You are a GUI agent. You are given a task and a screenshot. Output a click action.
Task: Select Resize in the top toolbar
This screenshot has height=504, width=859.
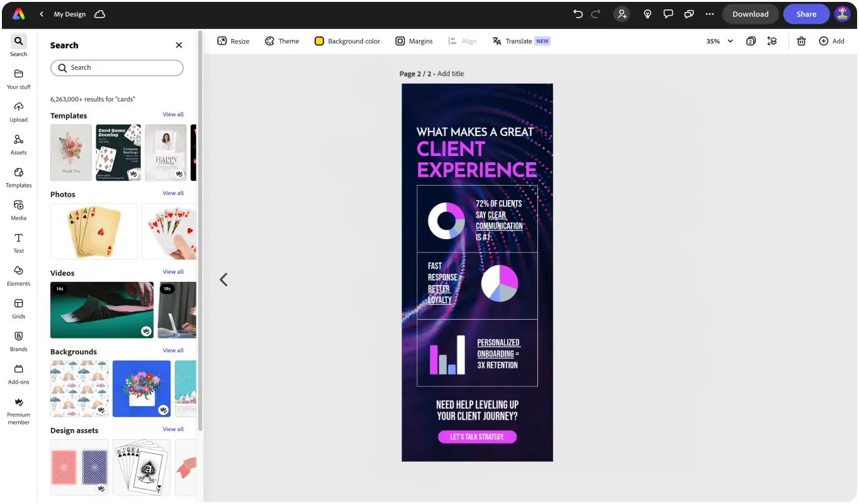[x=233, y=41]
